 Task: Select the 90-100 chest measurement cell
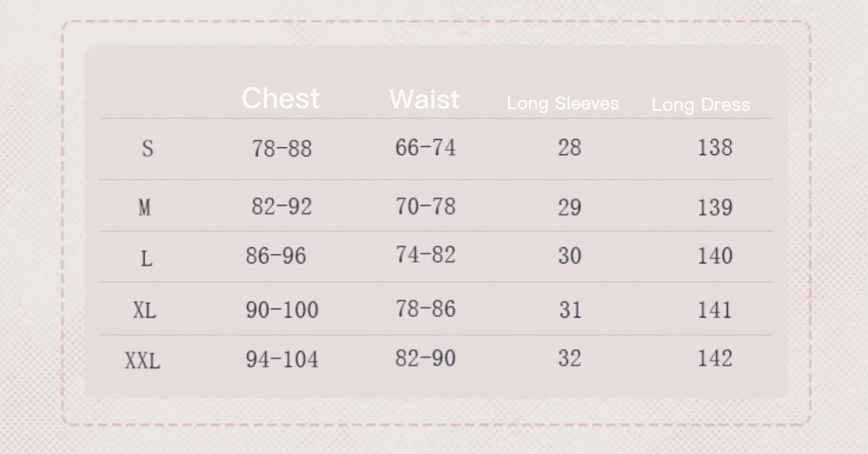tap(282, 310)
